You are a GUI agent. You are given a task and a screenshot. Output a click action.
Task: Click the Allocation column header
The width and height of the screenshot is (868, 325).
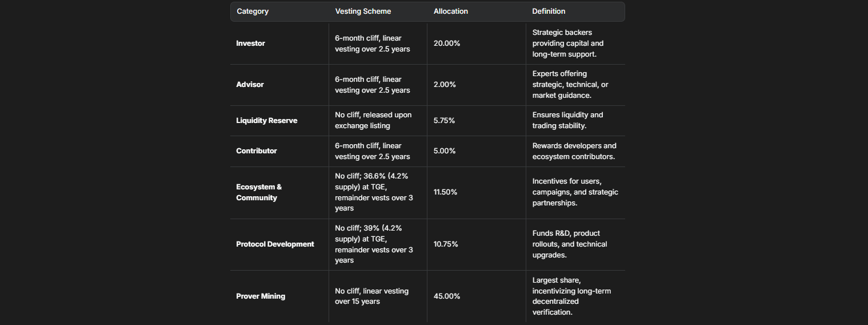[x=450, y=11]
